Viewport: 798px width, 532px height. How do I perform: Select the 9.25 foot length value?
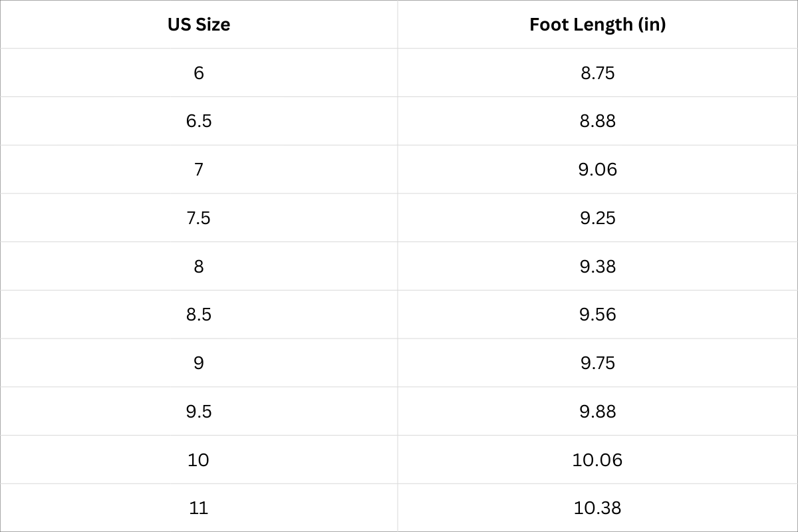597,218
